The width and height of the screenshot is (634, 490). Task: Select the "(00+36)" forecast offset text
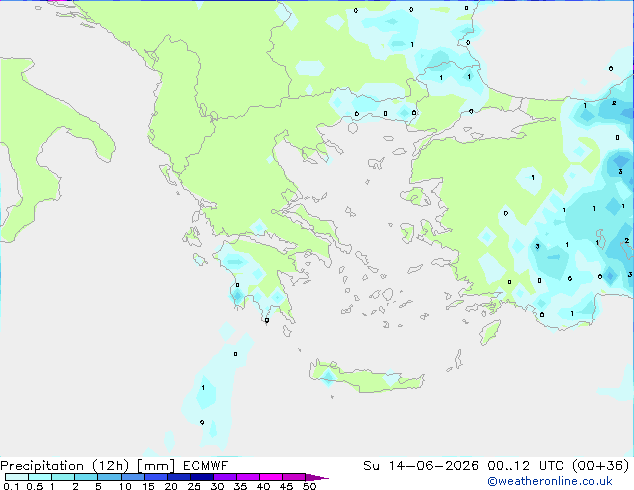point(600,466)
